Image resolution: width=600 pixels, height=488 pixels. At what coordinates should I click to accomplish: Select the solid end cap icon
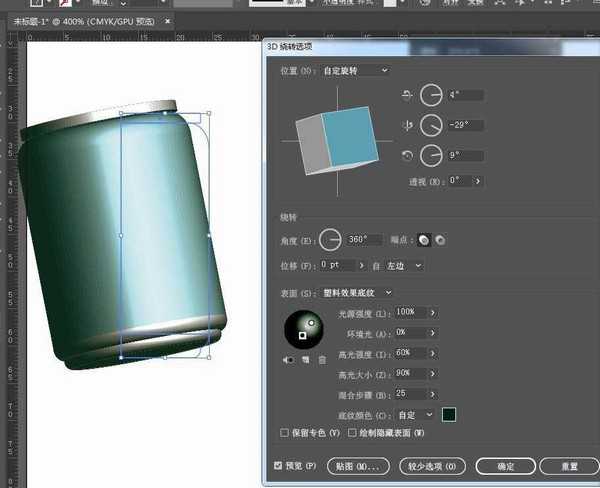pos(424,240)
